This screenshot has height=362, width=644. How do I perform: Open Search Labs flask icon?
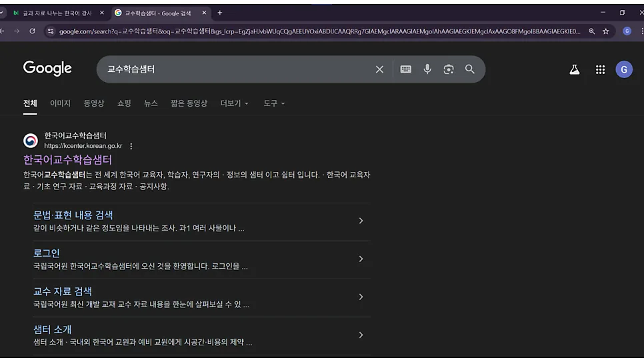click(574, 69)
